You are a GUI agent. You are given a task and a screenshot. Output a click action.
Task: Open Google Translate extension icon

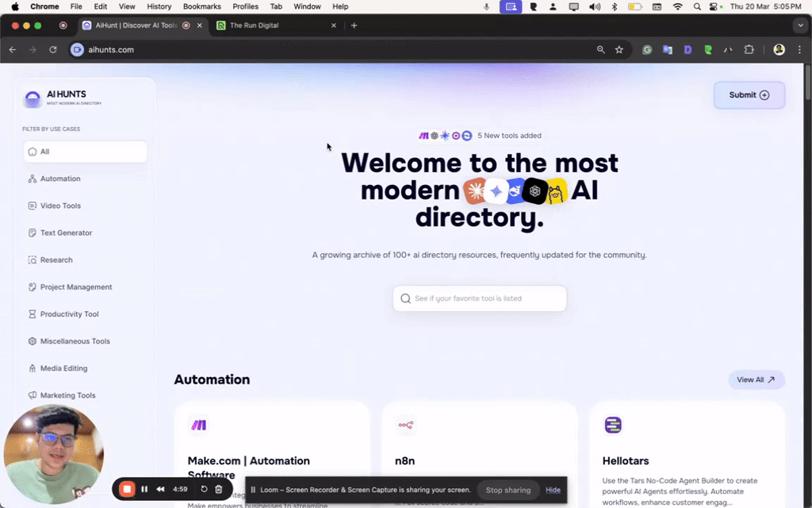668,50
